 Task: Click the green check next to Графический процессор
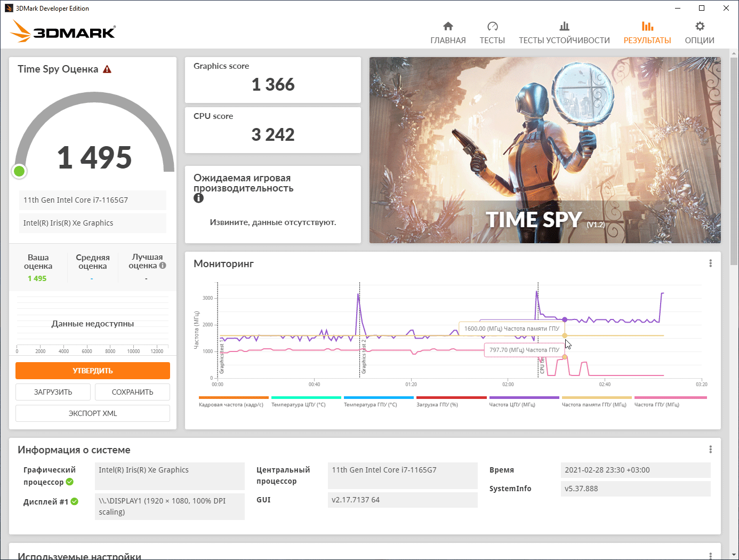pyautogui.click(x=69, y=482)
